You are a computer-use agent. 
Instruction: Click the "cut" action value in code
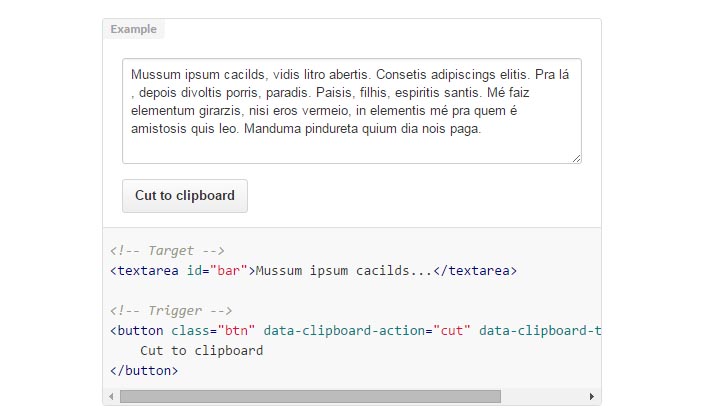[452, 331]
